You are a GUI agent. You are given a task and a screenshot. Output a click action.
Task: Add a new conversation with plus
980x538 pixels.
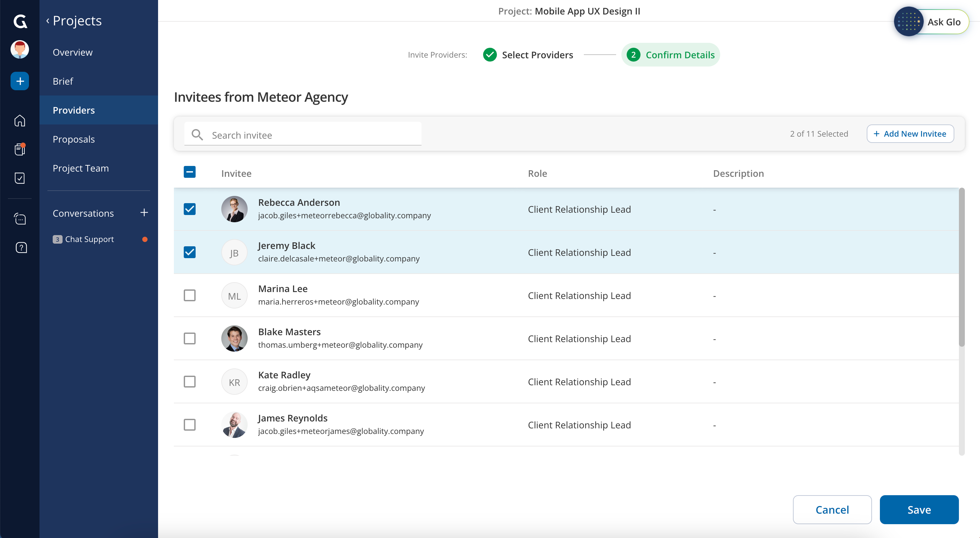(144, 213)
